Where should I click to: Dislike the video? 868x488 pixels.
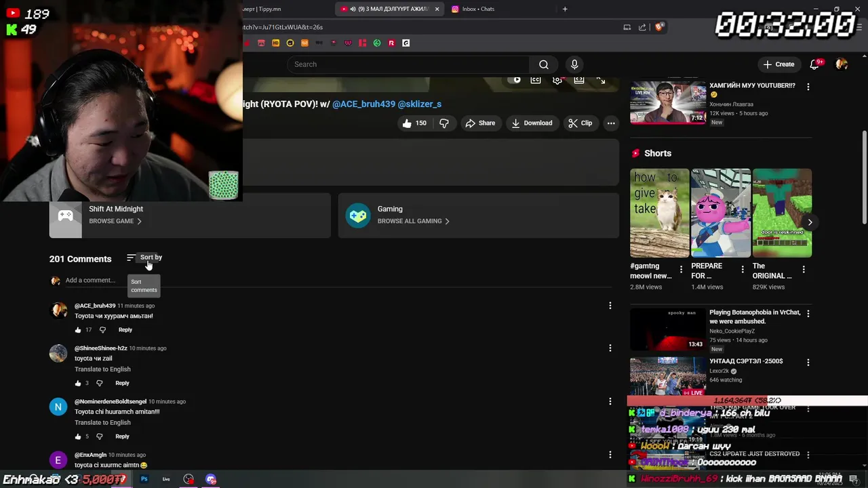point(444,123)
